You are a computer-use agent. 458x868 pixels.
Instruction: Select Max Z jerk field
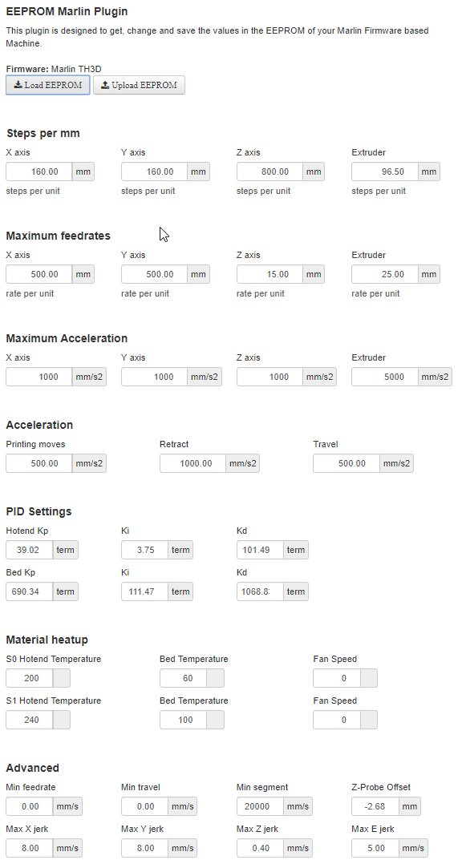pos(260,848)
